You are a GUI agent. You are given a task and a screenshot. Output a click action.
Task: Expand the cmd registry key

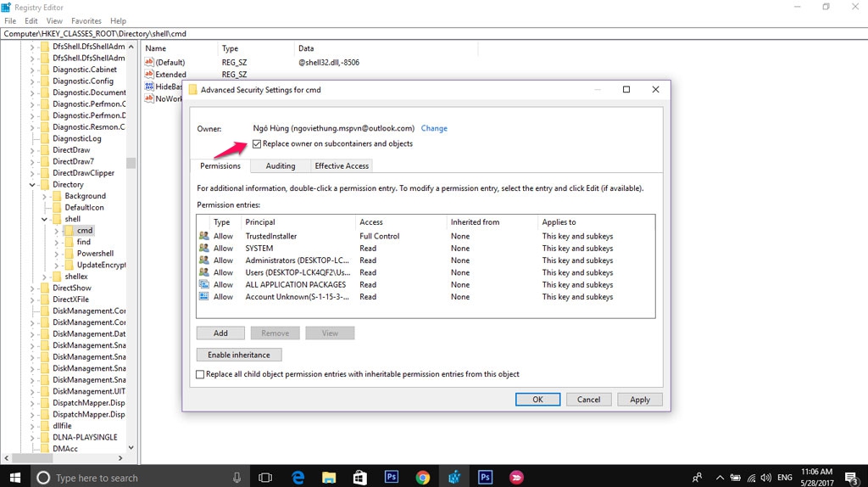[57, 231]
